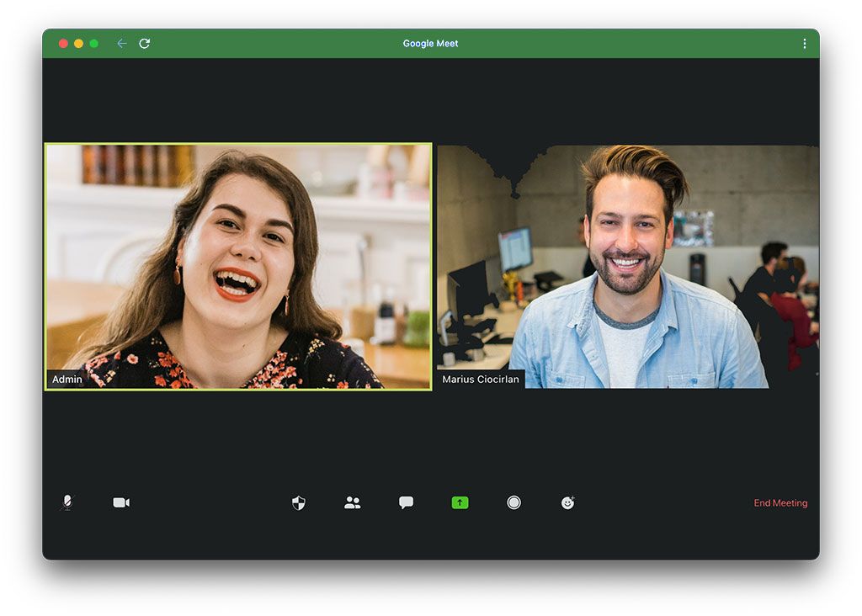Open the security shield options
Viewport: 862px width, 616px height.
pos(299,502)
